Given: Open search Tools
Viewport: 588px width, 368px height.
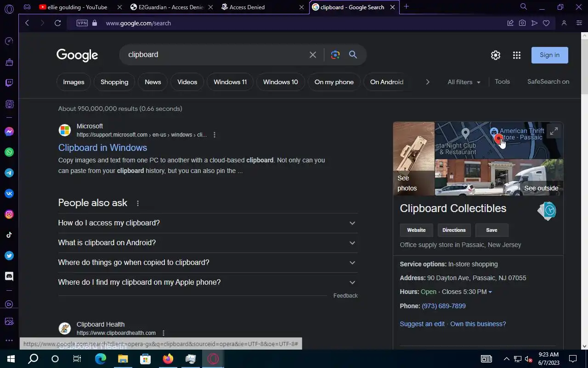Looking at the screenshot, I should pyautogui.click(x=502, y=81).
